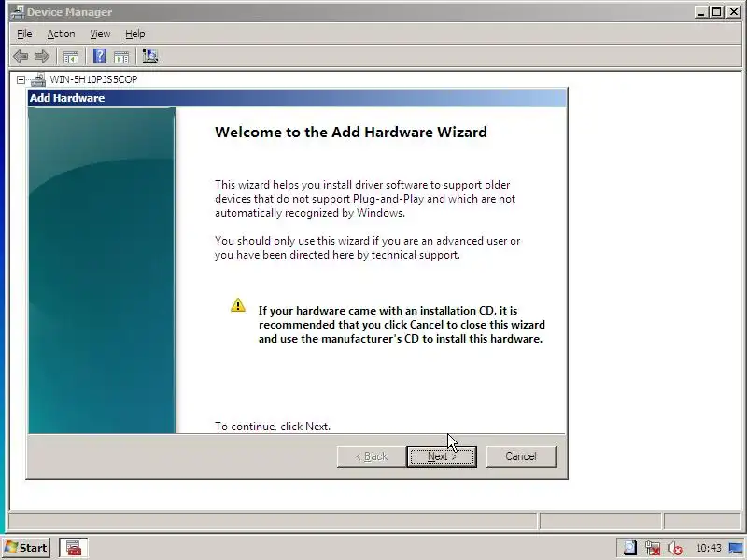The width and height of the screenshot is (747, 560).
Task: Minimize the Device Manager window
Action: 701,12
